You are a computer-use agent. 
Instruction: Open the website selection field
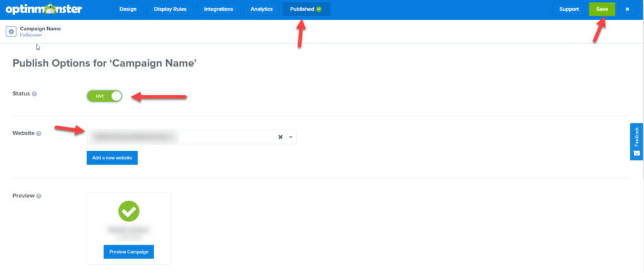pos(191,137)
